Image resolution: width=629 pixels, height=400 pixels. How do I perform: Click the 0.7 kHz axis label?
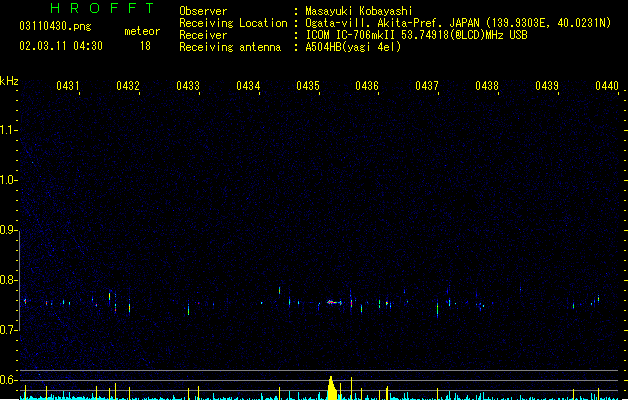point(8,330)
